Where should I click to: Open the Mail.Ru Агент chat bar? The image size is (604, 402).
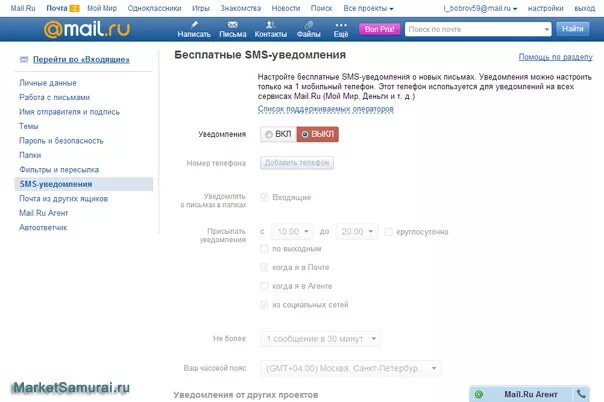pyautogui.click(x=530, y=394)
